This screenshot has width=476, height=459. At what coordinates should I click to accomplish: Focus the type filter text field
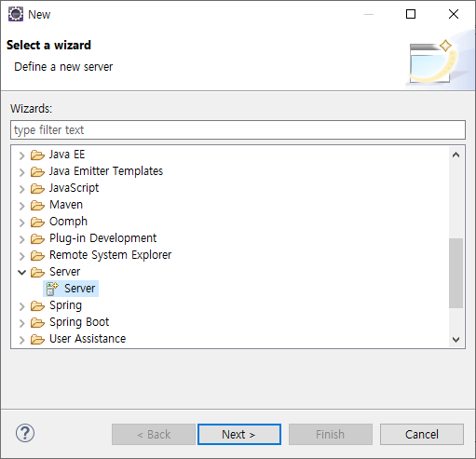point(238,130)
